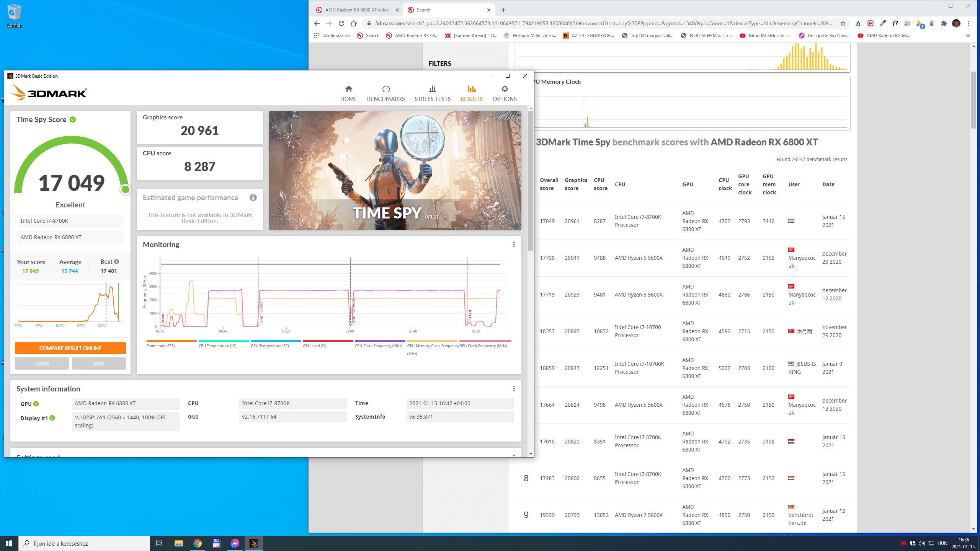Click the floppy disk app on taskbar
Image resolution: width=980 pixels, height=551 pixels.
(216, 543)
